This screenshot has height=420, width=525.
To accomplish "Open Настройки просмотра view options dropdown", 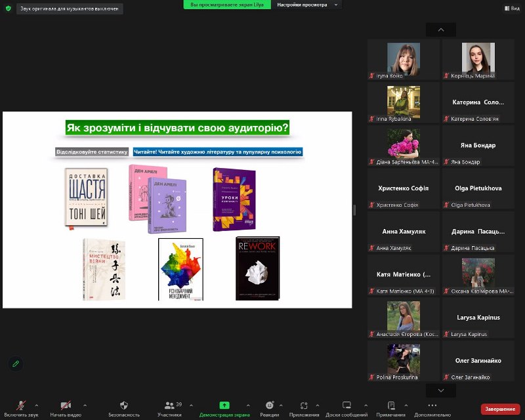I will point(306,5).
